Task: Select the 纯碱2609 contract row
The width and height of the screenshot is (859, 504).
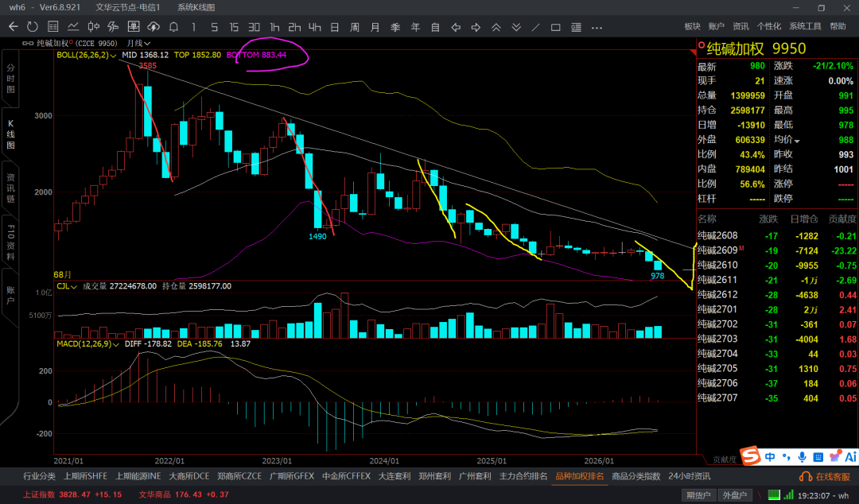Action: click(x=777, y=250)
